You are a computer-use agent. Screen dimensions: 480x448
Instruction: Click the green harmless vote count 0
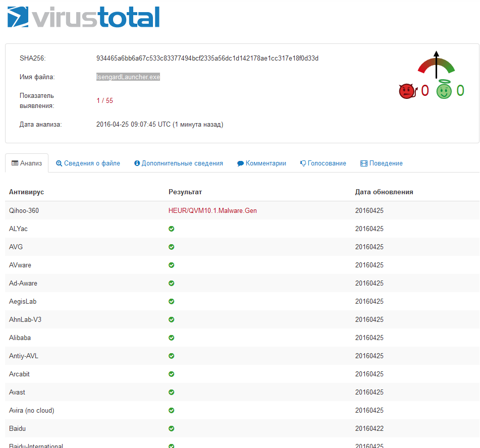tap(460, 91)
